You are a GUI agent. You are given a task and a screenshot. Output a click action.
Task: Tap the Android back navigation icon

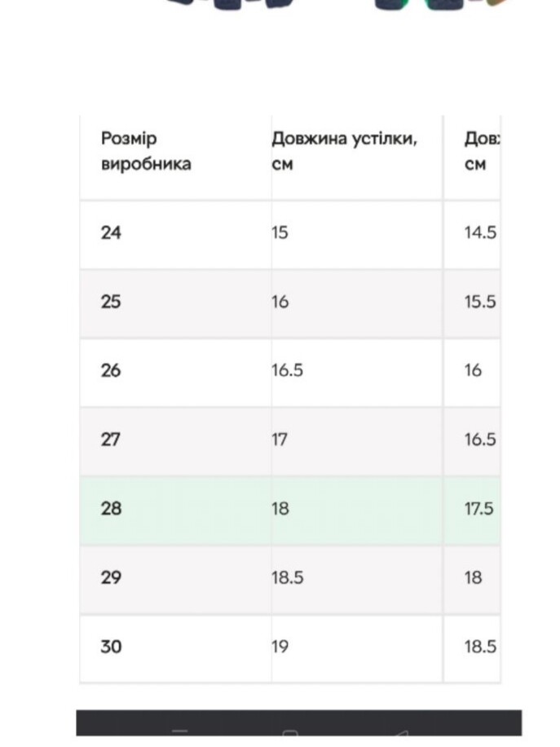pos(401,732)
